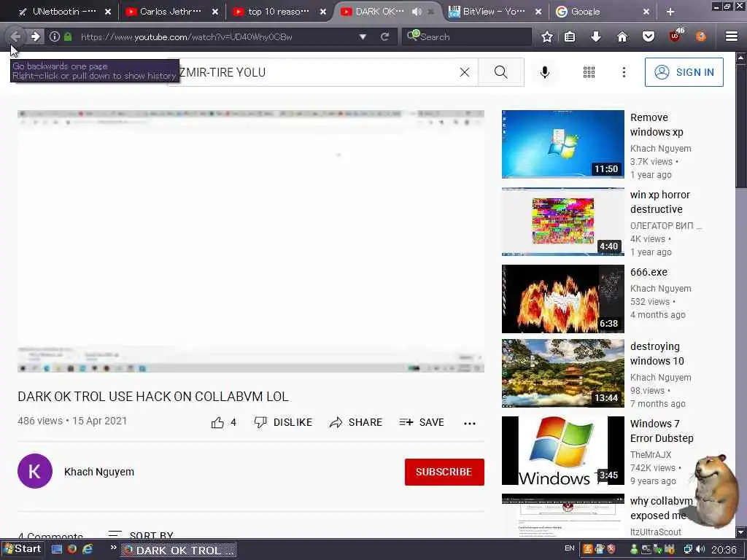Viewport: 747px width, 560px height.
Task: Open destroying windows 10 thumbnail
Action: coord(562,373)
